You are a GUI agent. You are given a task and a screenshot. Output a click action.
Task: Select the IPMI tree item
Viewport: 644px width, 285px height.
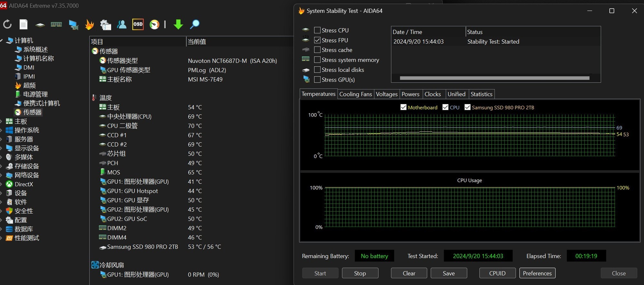[x=29, y=76]
